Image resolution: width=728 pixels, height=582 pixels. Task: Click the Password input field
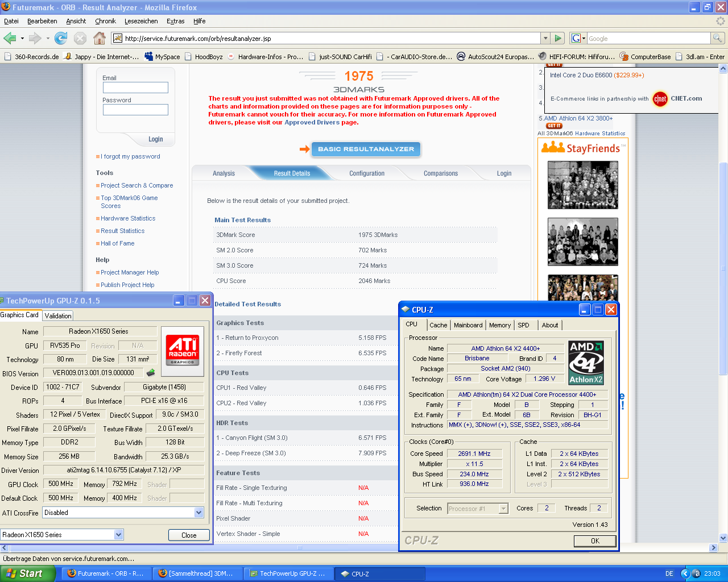click(x=135, y=110)
